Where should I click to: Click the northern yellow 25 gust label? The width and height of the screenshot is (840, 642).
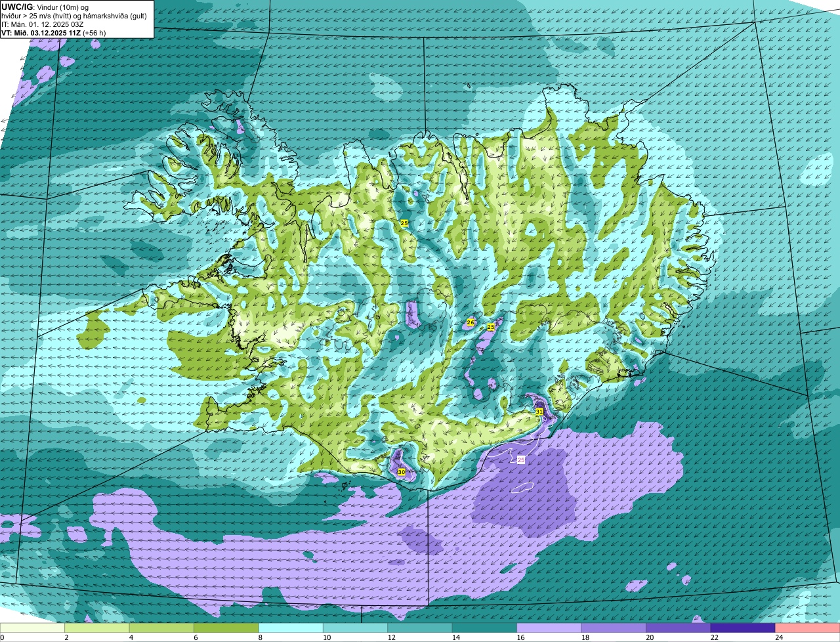[404, 223]
